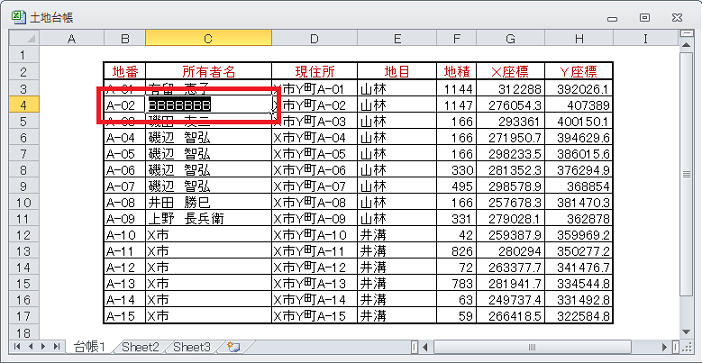Select column F header

(457, 38)
